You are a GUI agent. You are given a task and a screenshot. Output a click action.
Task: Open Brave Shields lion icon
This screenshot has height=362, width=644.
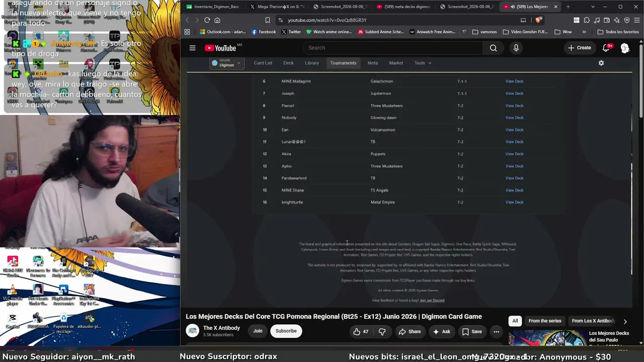[539, 20]
